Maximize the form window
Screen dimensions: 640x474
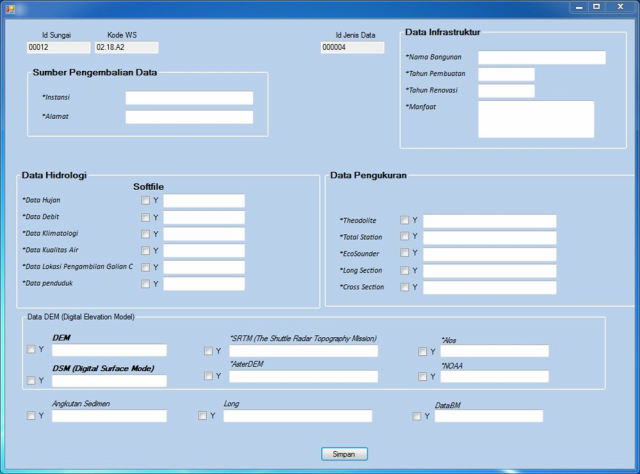click(596, 7)
